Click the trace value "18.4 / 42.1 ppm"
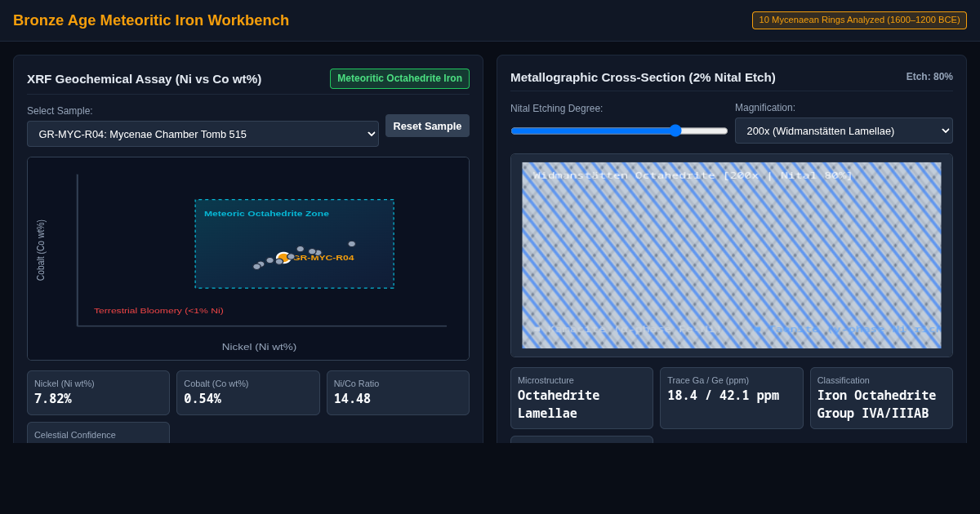 723,396
